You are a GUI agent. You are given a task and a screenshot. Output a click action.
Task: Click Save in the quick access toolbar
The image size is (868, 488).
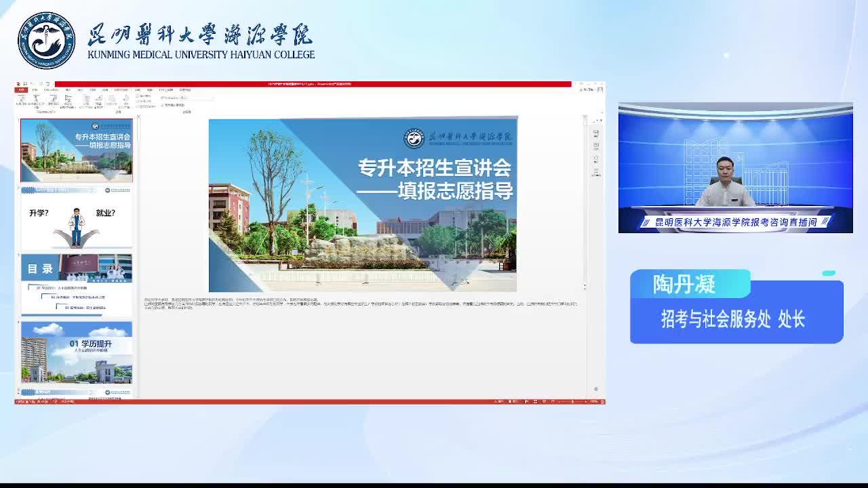pos(24,84)
